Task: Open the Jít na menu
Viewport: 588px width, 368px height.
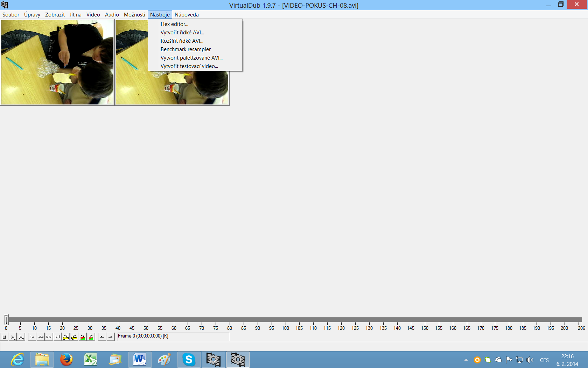Action: tap(76, 15)
